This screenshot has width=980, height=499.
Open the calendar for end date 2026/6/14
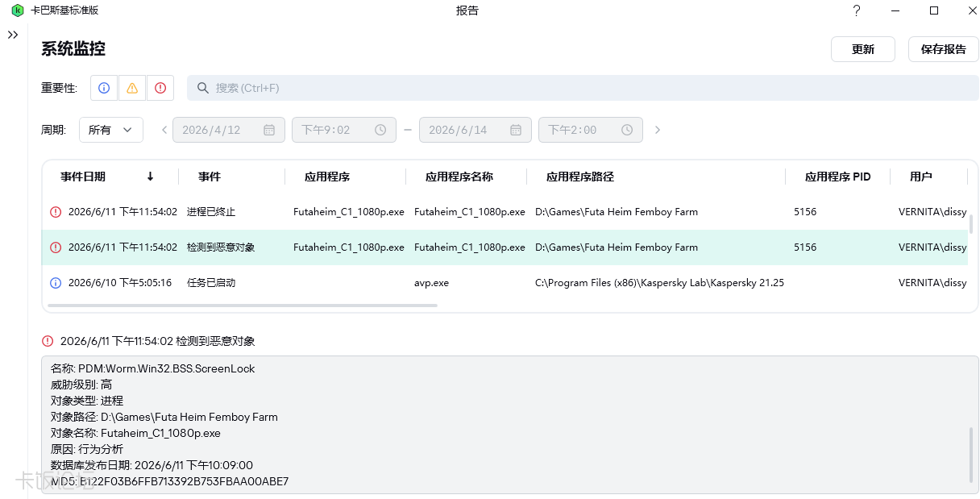516,130
